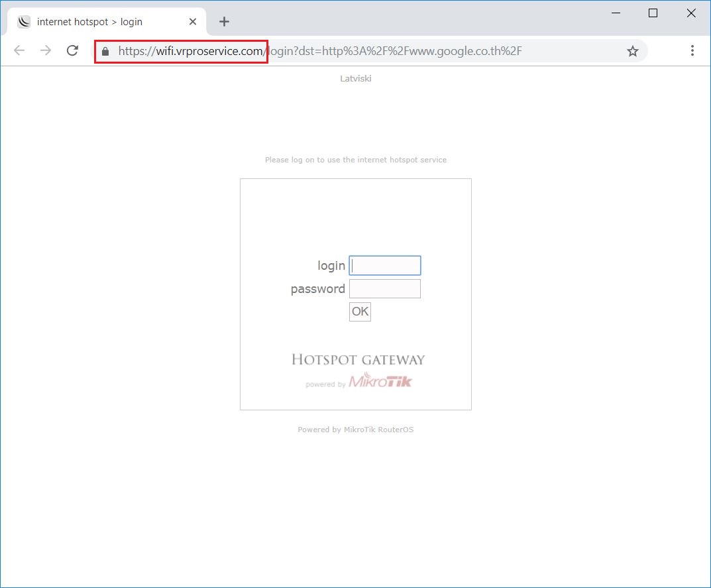The image size is (711, 588).
Task: Click the browser back arrow
Action: [19, 50]
